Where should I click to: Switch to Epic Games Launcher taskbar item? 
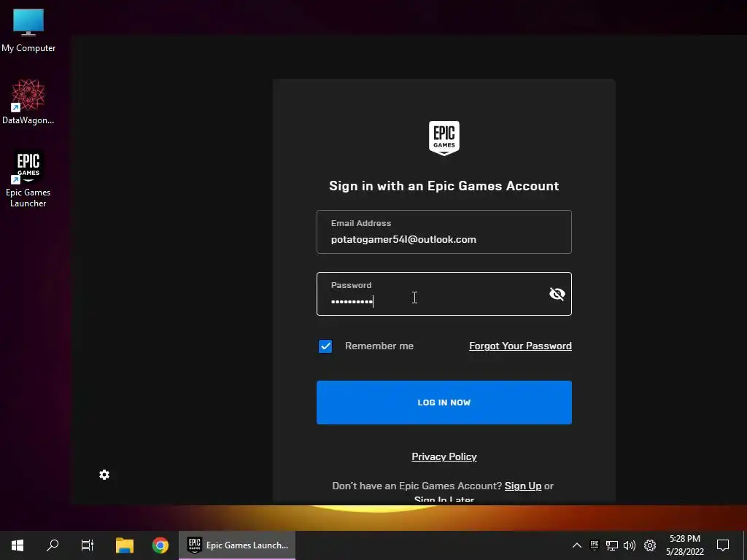237,545
